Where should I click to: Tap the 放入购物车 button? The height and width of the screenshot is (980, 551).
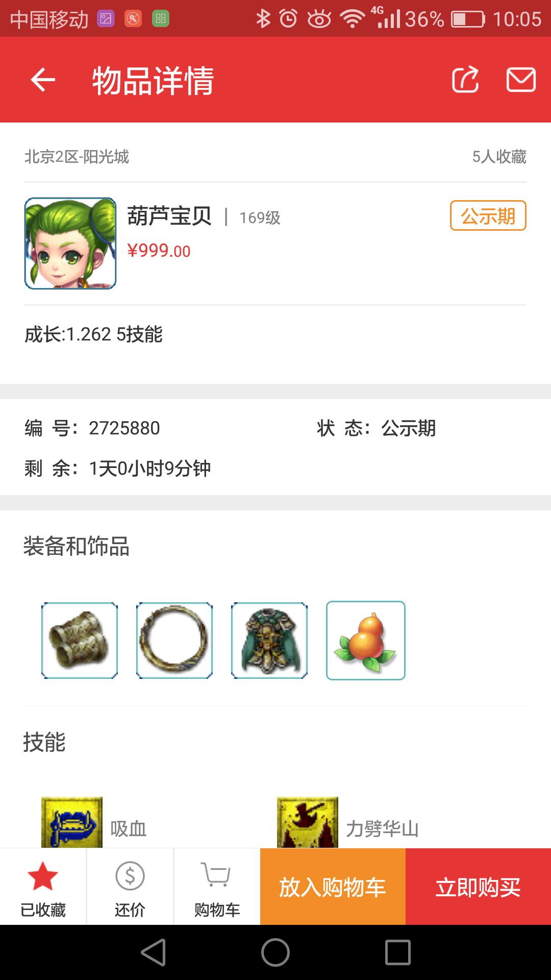click(333, 887)
